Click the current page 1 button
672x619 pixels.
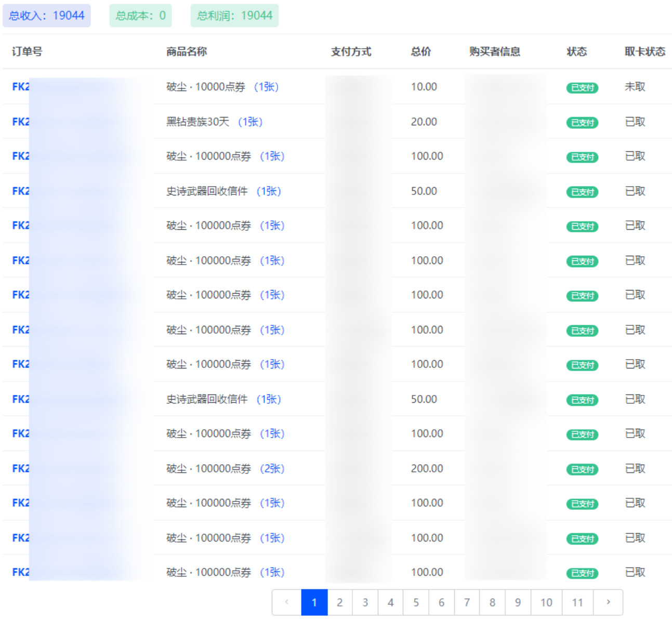click(x=314, y=602)
